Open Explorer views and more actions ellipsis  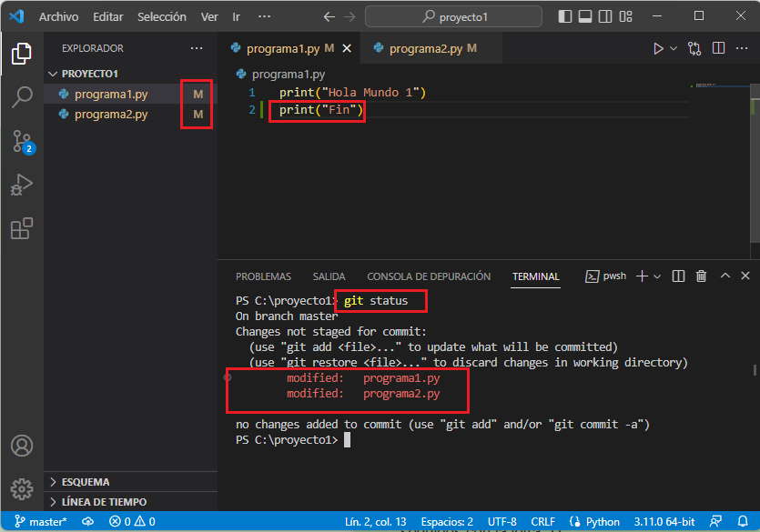(x=197, y=48)
